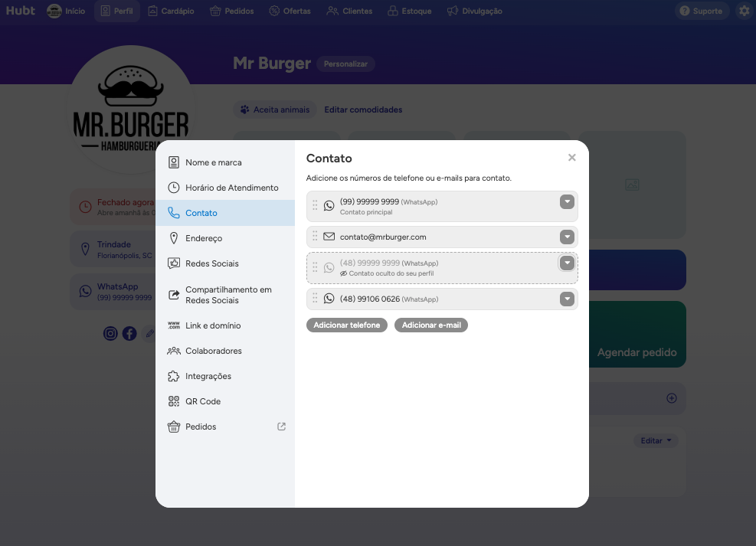Click hidden-eye icon next to Contato oculto
Viewport: 756px width, 546px height.
[343, 273]
